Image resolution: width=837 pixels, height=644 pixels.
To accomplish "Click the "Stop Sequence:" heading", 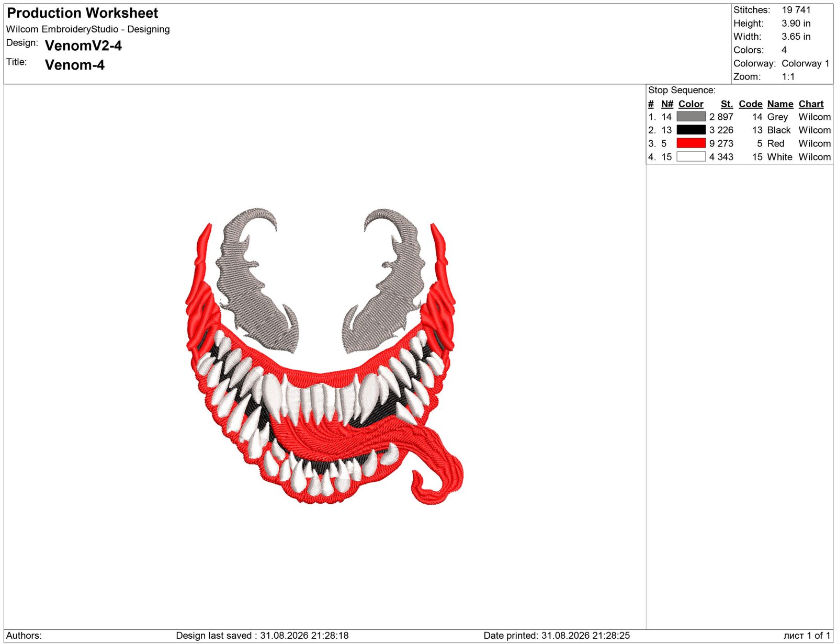I will [x=682, y=90].
